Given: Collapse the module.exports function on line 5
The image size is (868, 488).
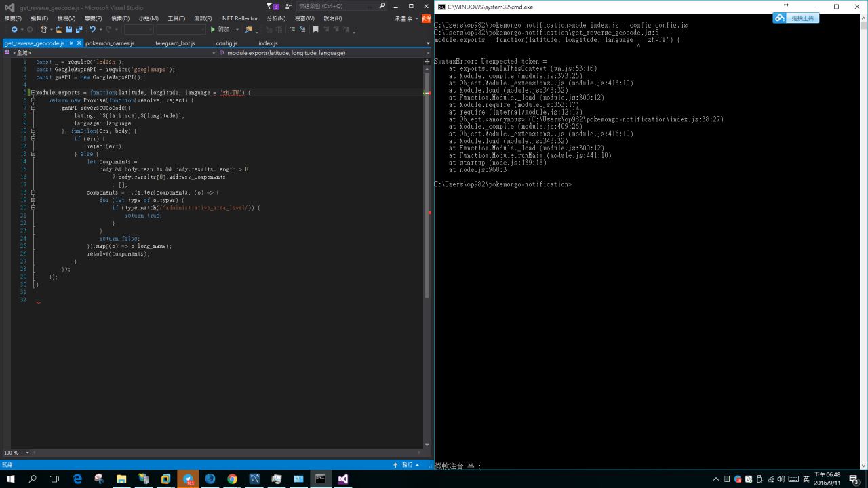Looking at the screenshot, I should point(33,93).
